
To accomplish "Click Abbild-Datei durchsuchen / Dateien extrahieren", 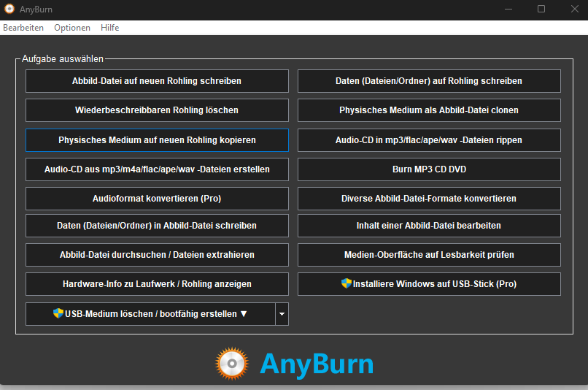I will pos(157,255).
